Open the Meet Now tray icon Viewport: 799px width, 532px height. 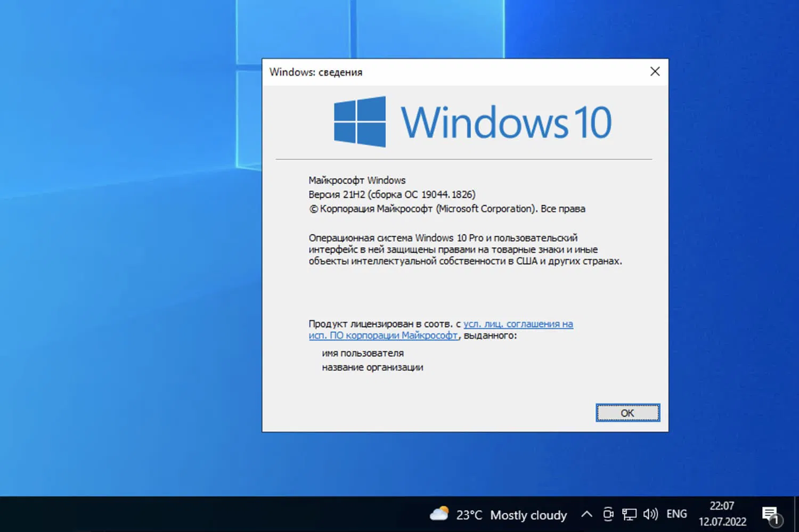click(608, 514)
